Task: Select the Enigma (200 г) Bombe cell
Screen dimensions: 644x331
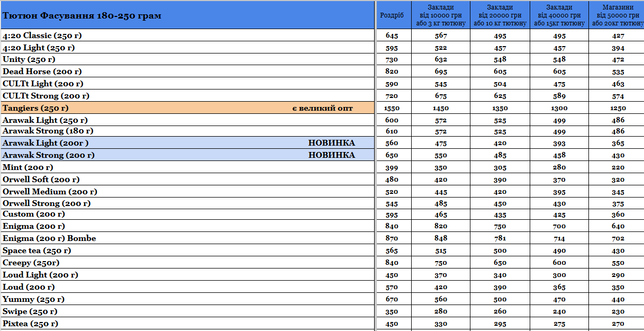Action: [187, 238]
